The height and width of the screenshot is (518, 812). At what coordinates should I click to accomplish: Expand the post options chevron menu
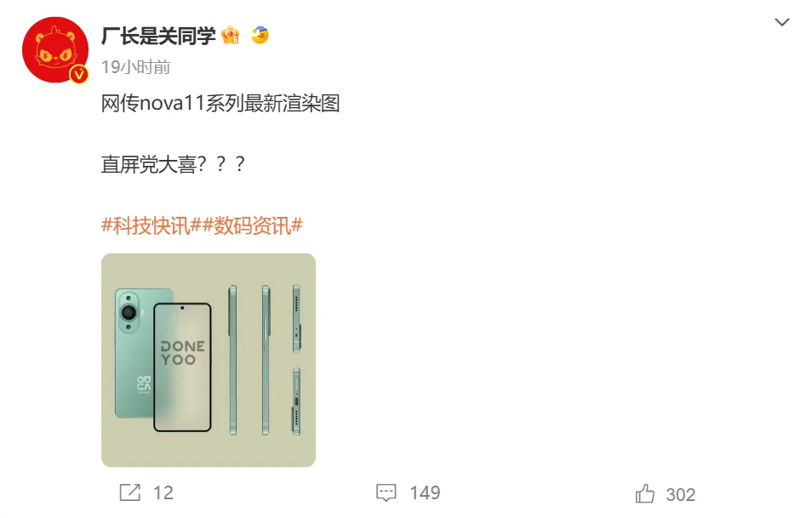[x=782, y=22]
